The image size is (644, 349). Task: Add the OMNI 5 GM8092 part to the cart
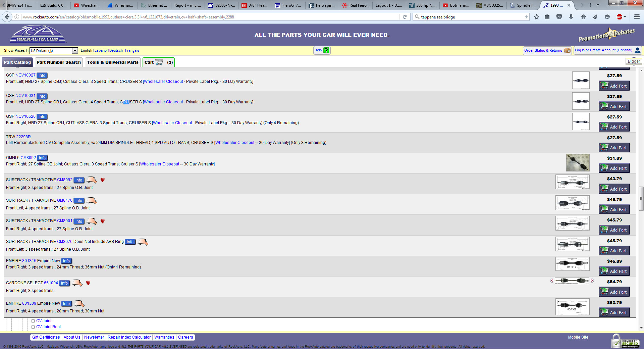coord(614,168)
